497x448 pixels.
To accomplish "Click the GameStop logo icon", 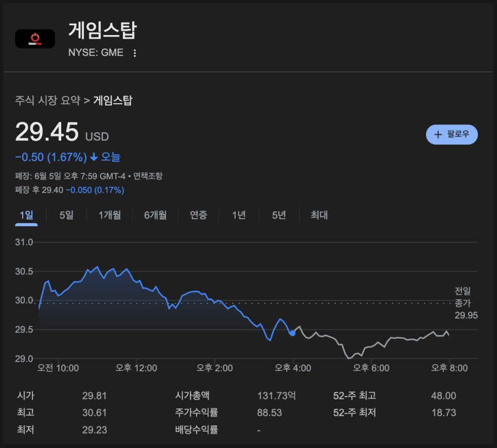I will pyautogui.click(x=35, y=39).
